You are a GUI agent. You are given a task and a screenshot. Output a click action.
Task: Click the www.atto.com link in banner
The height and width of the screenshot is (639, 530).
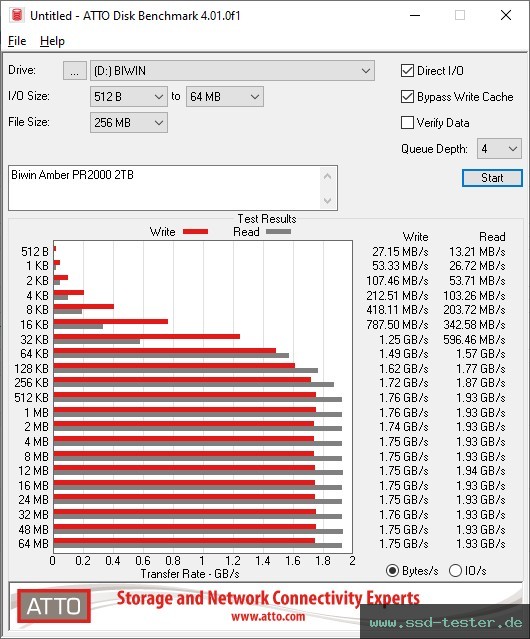point(268,616)
